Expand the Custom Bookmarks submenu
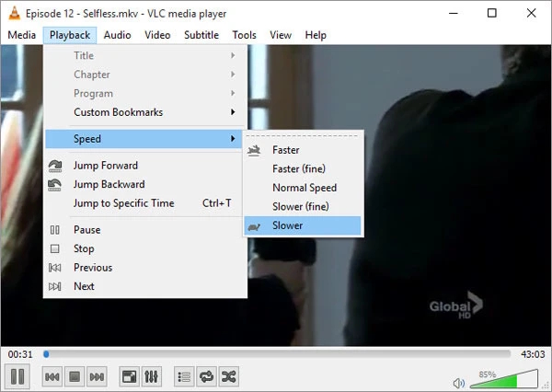 coord(145,112)
